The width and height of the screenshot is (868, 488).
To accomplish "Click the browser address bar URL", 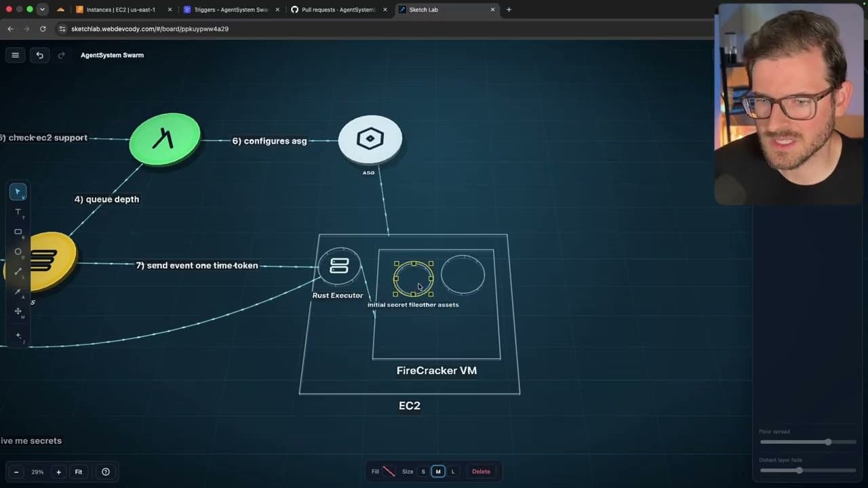I will (x=150, y=29).
